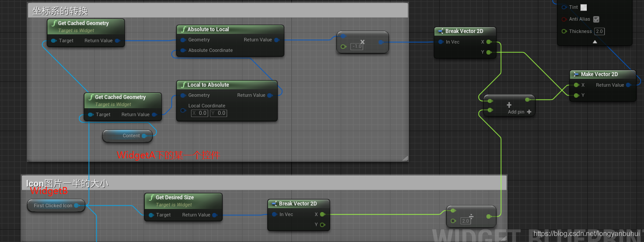Select the Absolute to Local node title
This screenshot has height=242, width=644.
click(x=208, y=29)
